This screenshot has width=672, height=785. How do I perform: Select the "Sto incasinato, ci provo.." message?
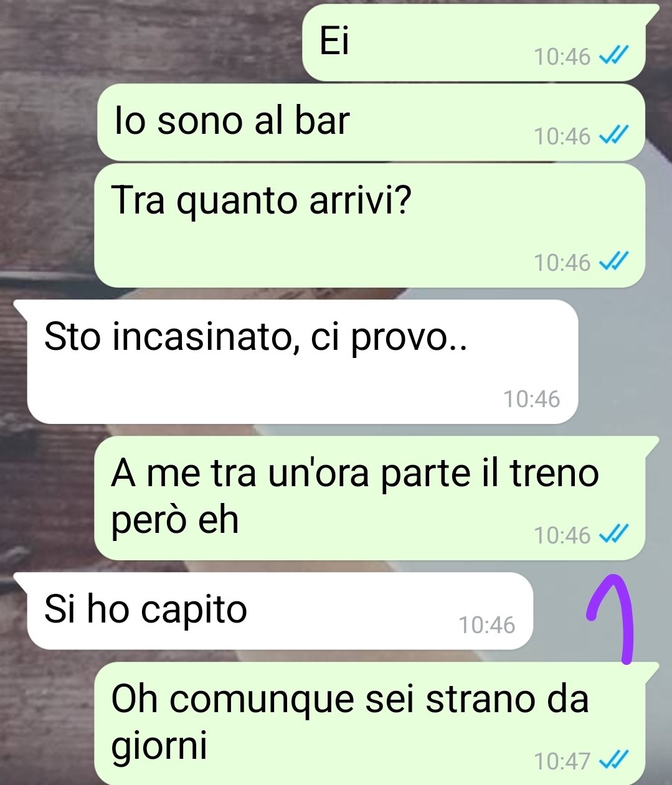click(x=303, y=362)
